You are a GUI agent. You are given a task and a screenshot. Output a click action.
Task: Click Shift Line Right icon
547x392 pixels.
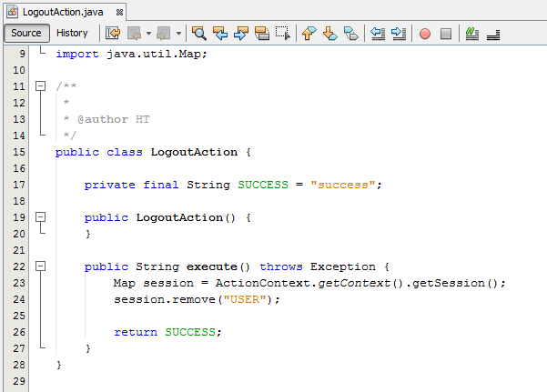pos(399,34)
